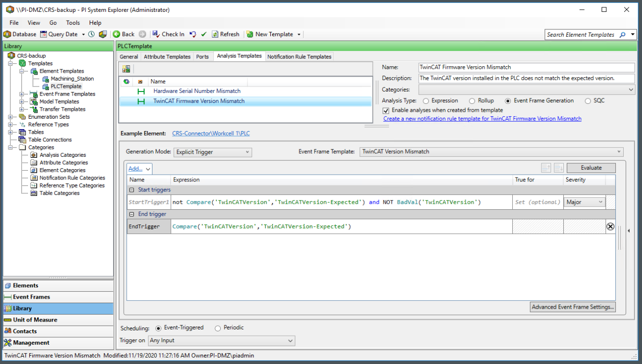642x364 pixels.
Task: Open the Event Frames navigation section
Action: pos(58,297)
